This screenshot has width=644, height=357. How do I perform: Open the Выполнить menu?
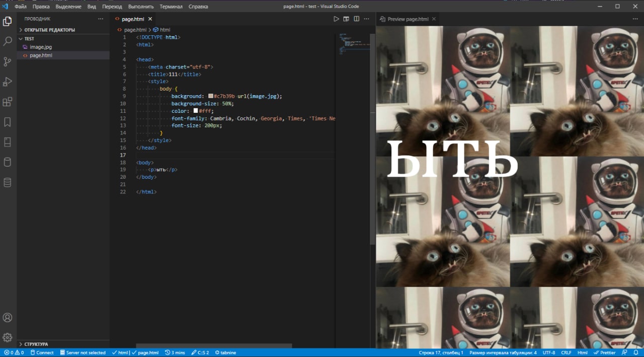141,7
